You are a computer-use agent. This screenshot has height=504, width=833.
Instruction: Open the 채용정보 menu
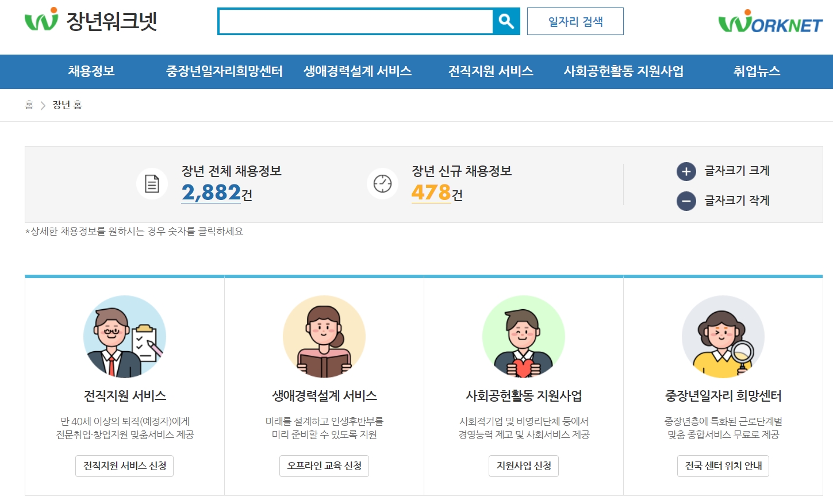[91, 71]
